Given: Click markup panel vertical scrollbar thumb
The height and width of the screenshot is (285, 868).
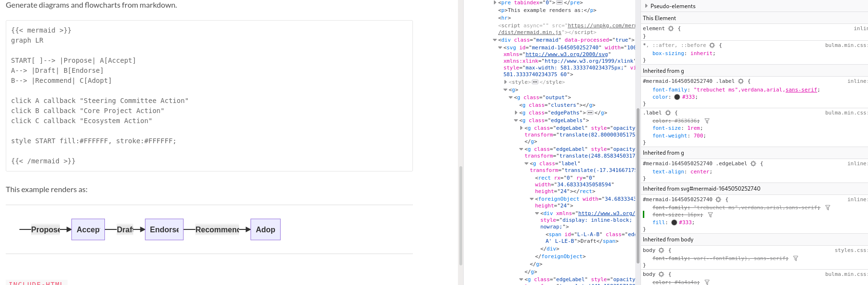Looking at the screenshot, I should point(638,185).
